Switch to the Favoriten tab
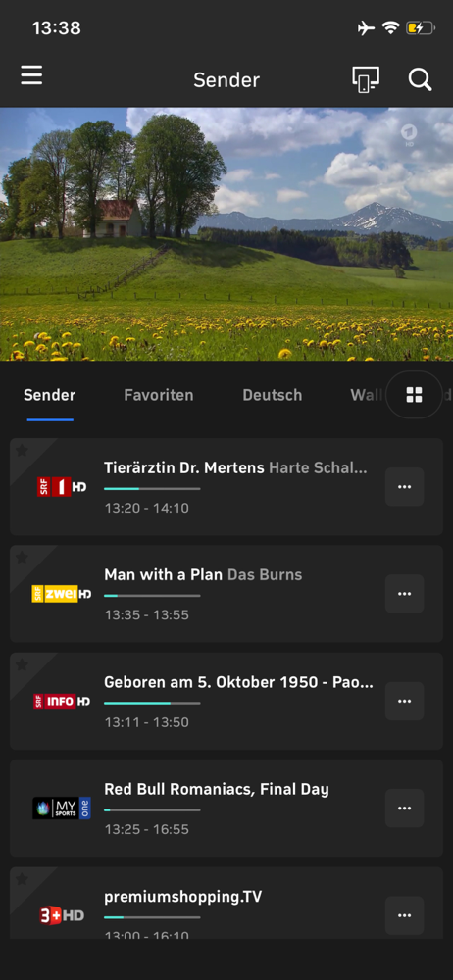This screenshot has width=453, height=980. point(158,395)
